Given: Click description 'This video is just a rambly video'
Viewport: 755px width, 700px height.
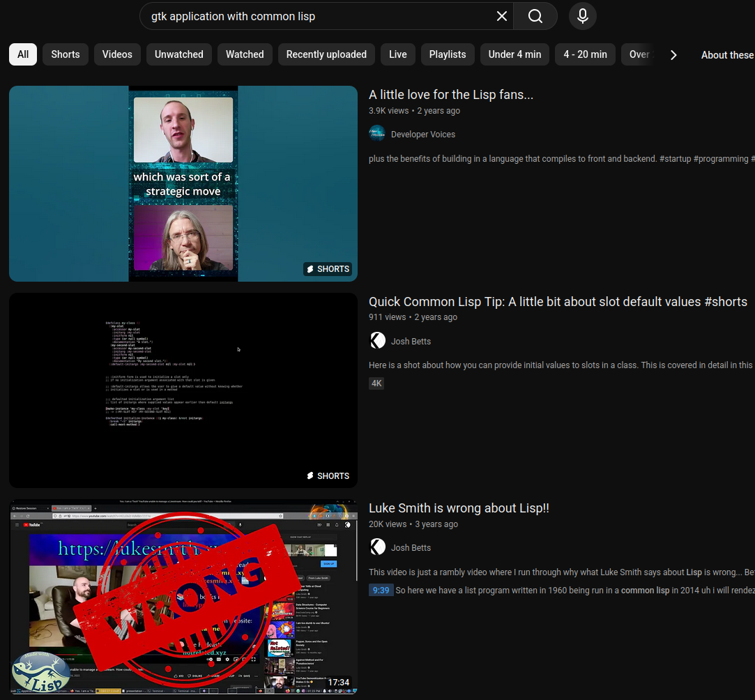Looking at the screenshot, I should [561, 572].
